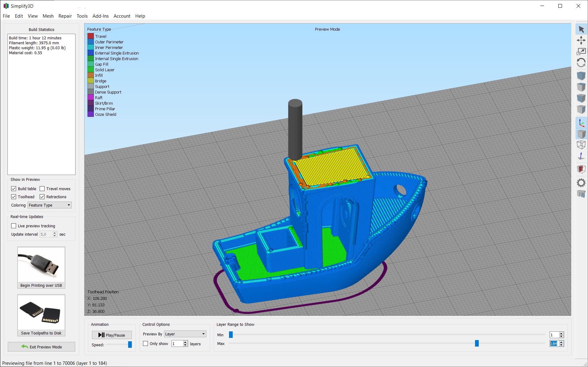Click the 'Build time: 1 hour 12 minutes' line
This screenshot has height=367, width=588.
[35, 38]
